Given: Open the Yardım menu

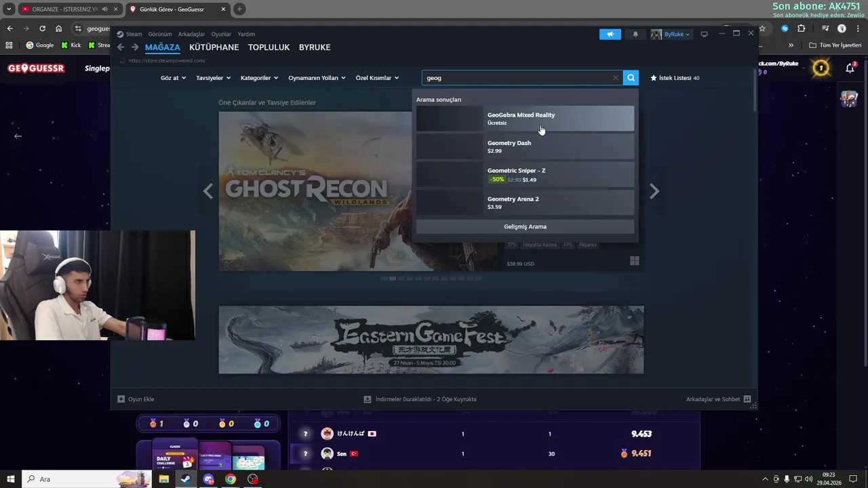Looking at the screenshot, I should pos(246,34).
